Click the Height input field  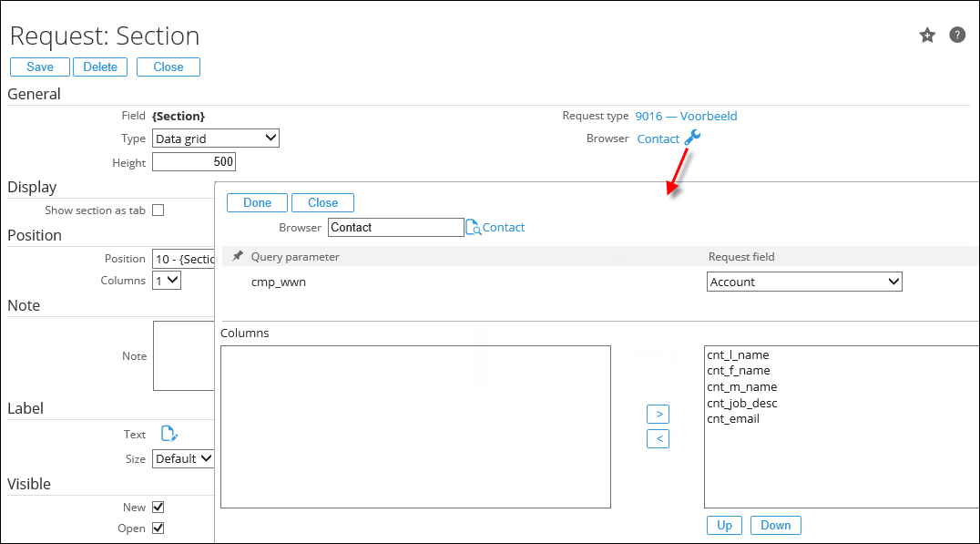tap(194, 162)
